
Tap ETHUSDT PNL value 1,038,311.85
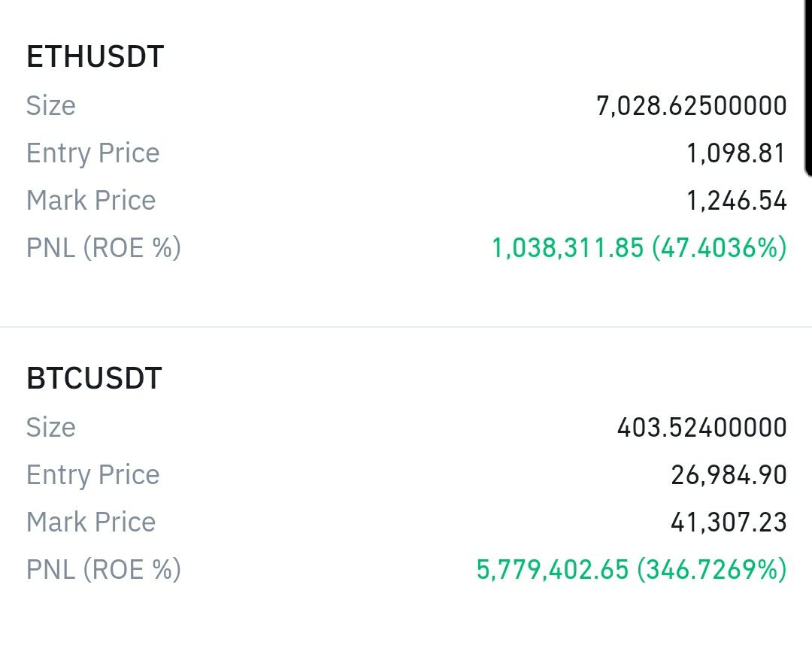(568, 248)
